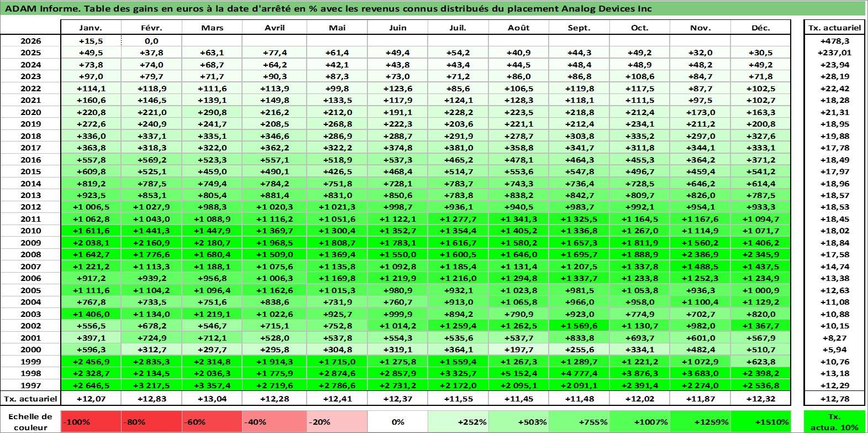Click the -80% color scale swatch
The width and height of the screenshot is (868, 433).
coord(151,421)
